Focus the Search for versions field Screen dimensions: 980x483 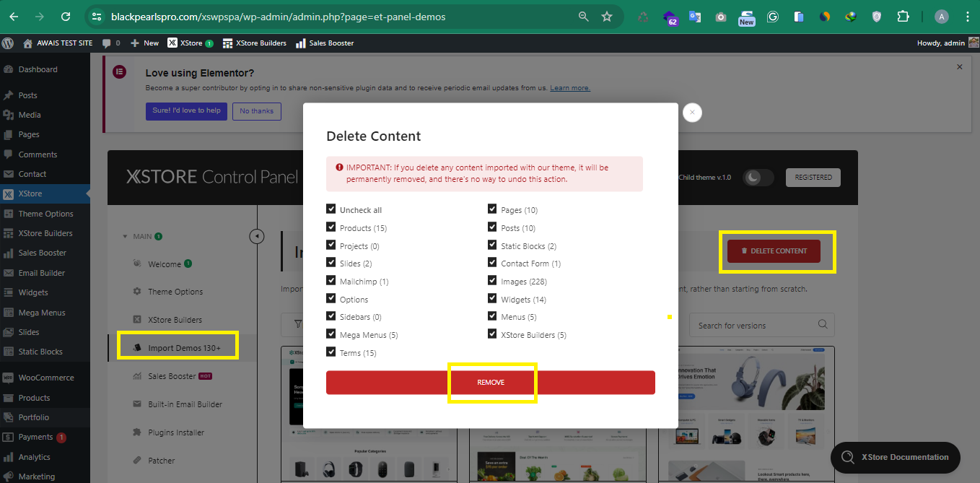point(762,326)
